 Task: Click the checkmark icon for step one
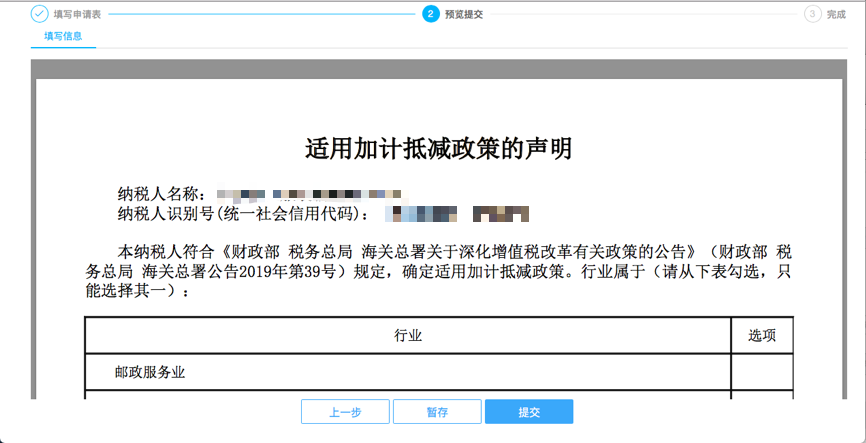pos(39,14)
